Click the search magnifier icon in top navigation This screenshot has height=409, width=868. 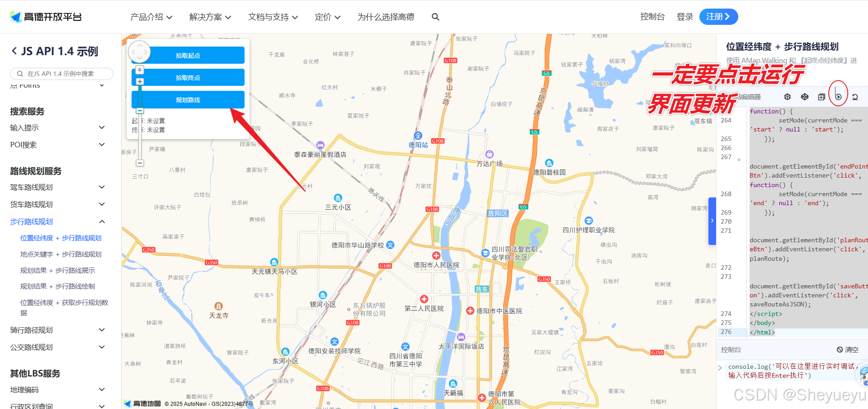point(435,17)
